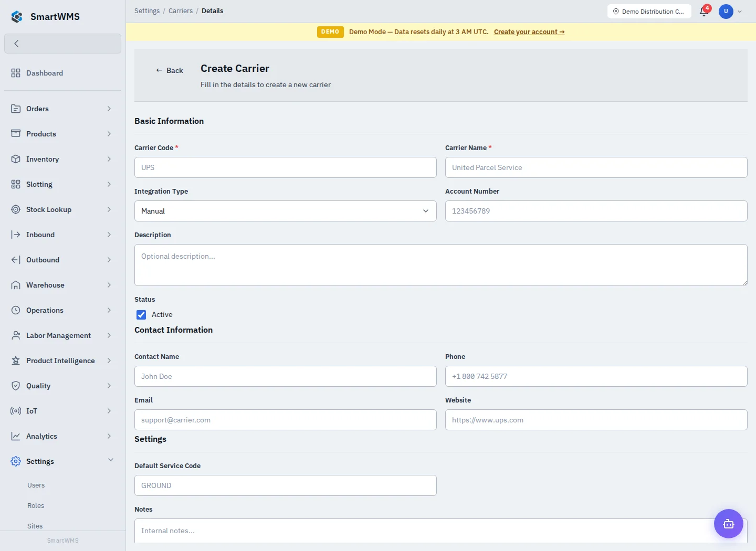
Task: Open the Roles settings page
Action: pyautogui.click(x=36, y=506)
